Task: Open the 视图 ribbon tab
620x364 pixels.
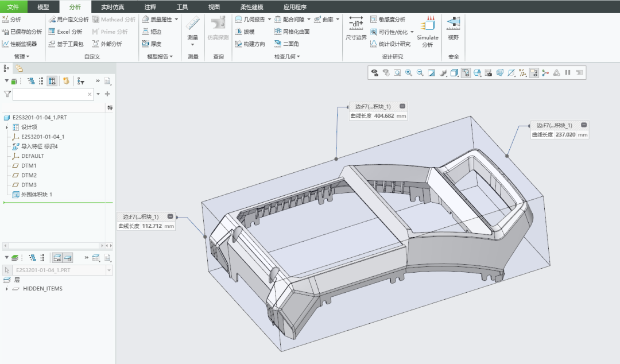Action: pyautogui.click(x=214, y=7)
